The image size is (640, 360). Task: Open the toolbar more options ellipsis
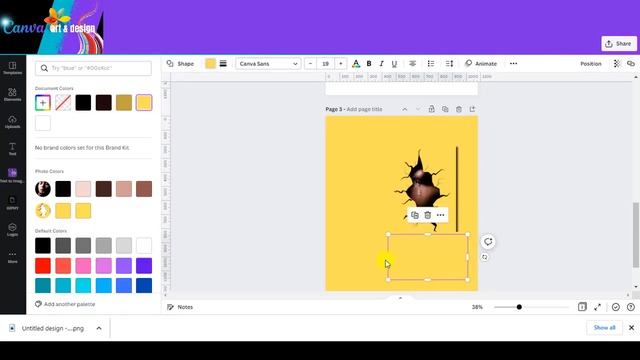pyautogui.click(x=513, y=64)
